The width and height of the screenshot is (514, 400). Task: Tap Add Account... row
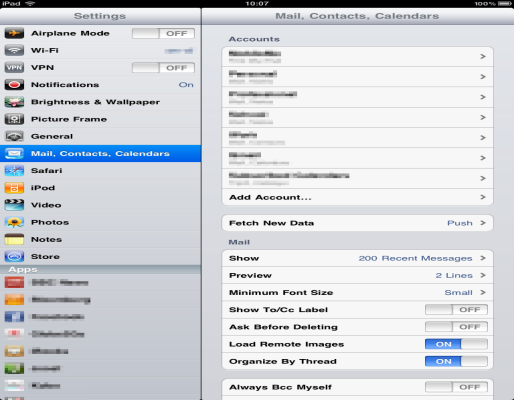(x=357, y=197)
